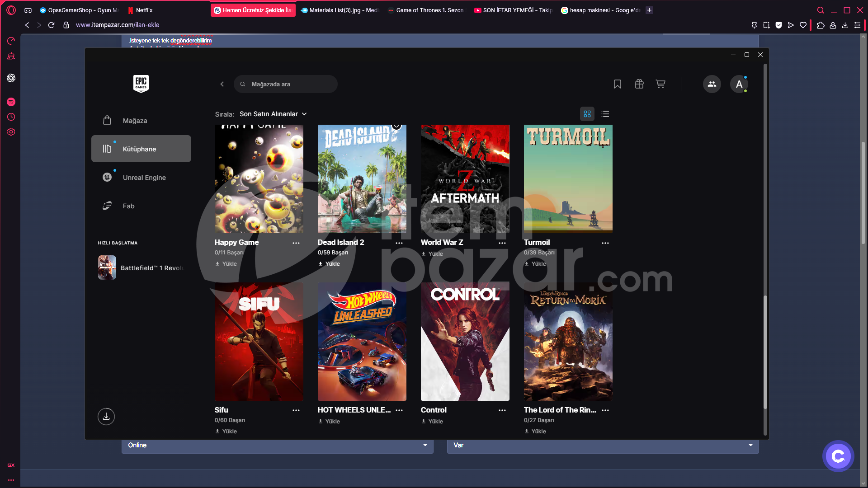Go back using the launcher back arrow
This screenshot has height=488, width=868.
point(222,84)
